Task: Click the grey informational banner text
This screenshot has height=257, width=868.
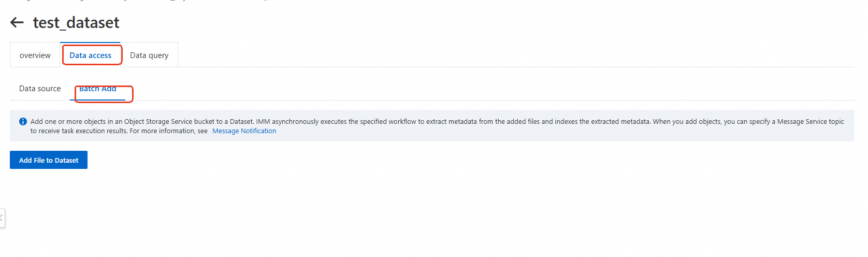Action: point(437,126)
